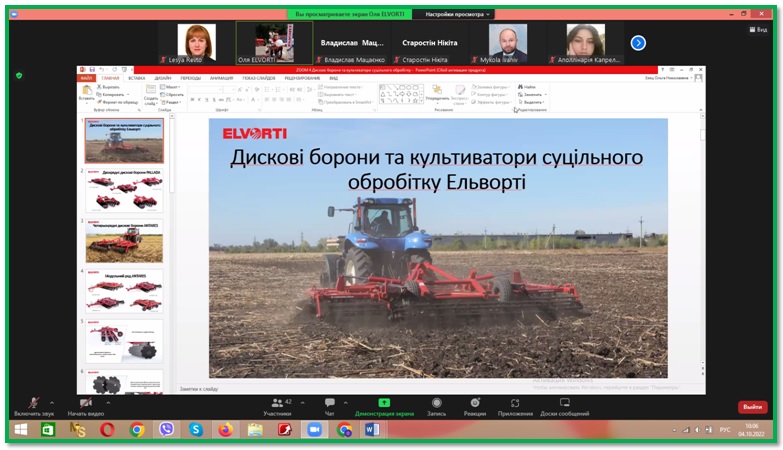Select slide 4 thumbnail model range
The image size is (783, 450).
pyautogui.click(x=124, y=291)
